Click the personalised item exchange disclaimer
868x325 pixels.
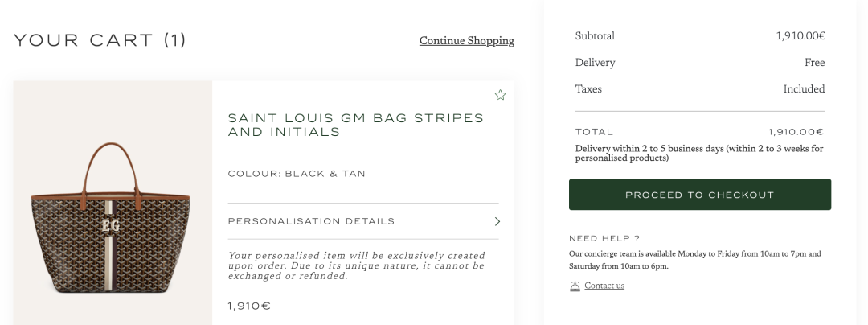(x=356, y=265)
